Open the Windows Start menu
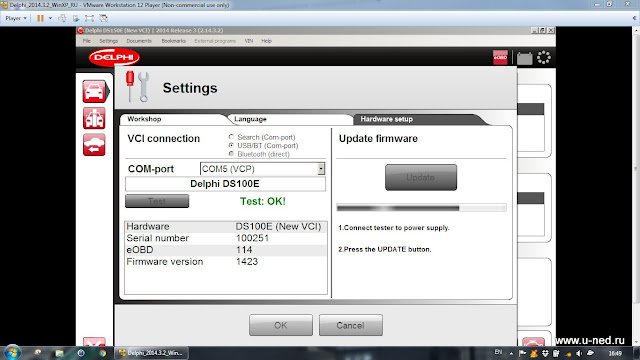The height and width of the screenshot is (360, 640). [12, 352]
